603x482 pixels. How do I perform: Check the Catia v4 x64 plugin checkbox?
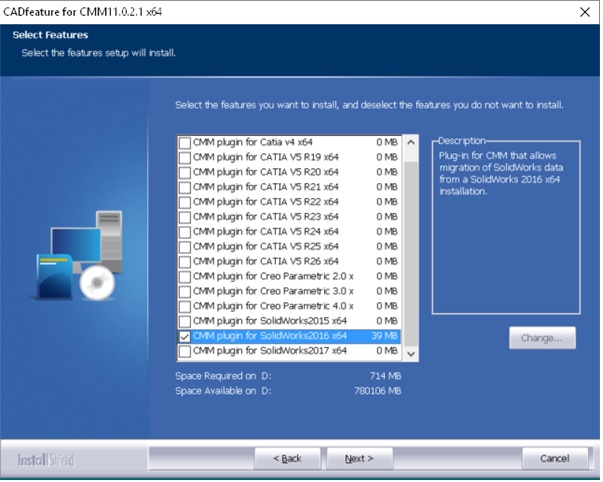tap(185, 143)
